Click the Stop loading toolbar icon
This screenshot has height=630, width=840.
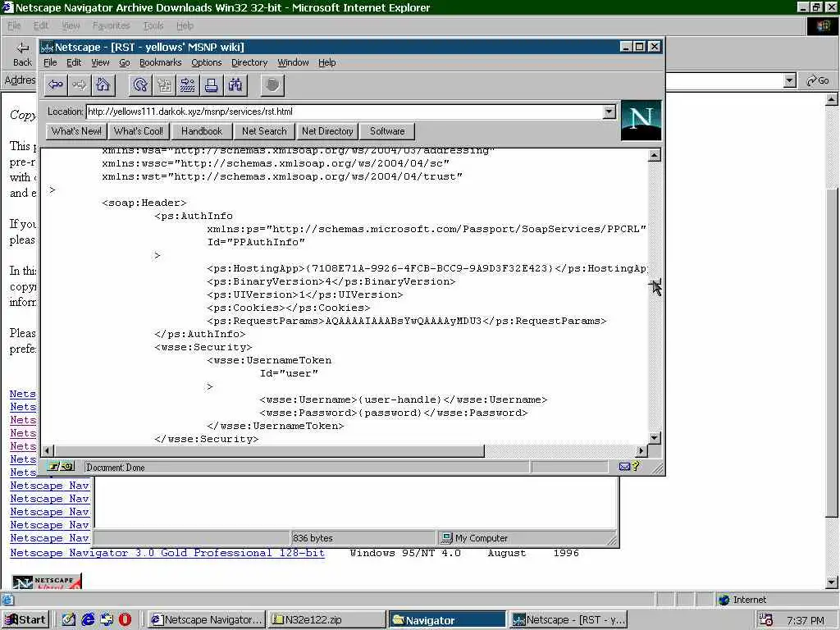tap(272, 84)
